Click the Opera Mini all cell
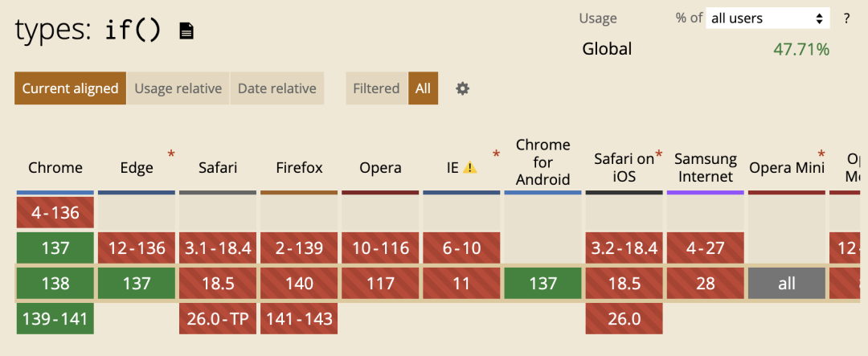 point(787,283)
